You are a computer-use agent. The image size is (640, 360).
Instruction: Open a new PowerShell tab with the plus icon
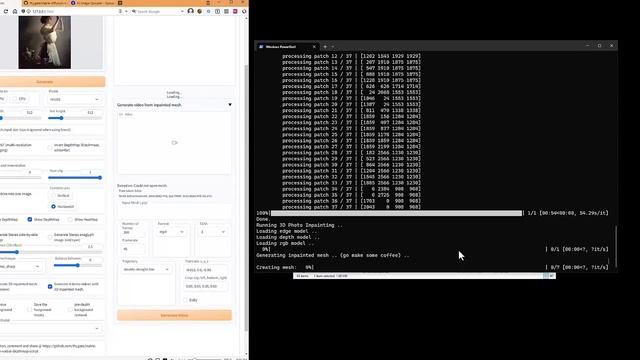(x=325, y=47)
